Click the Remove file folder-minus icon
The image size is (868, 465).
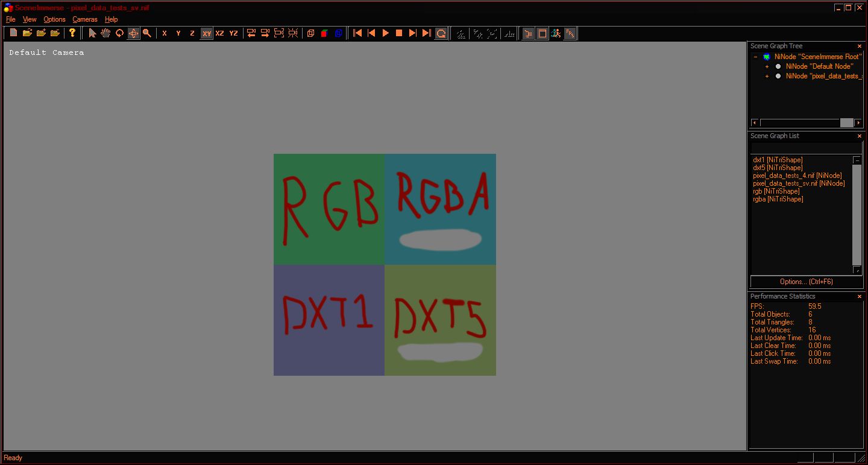[x=55, y=33]
